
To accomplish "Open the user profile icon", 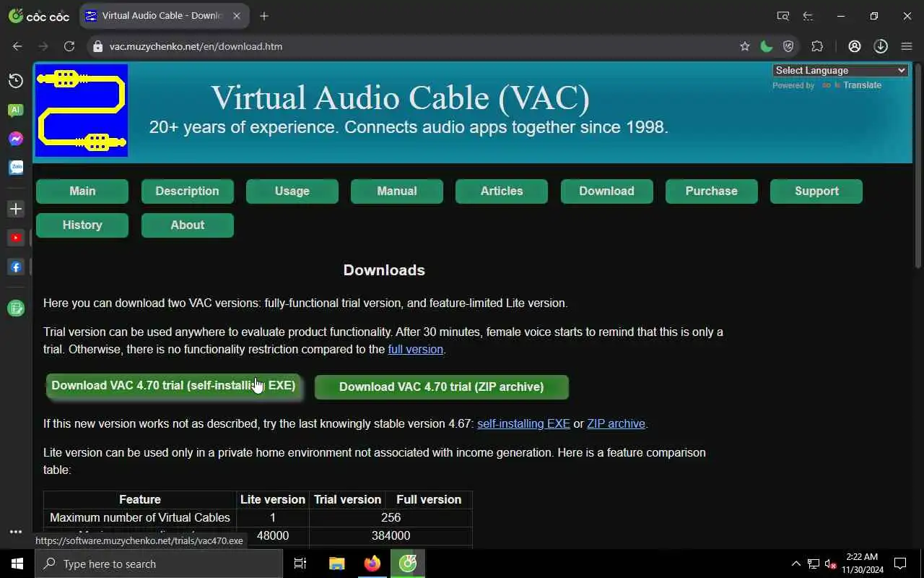I will 855,46.
